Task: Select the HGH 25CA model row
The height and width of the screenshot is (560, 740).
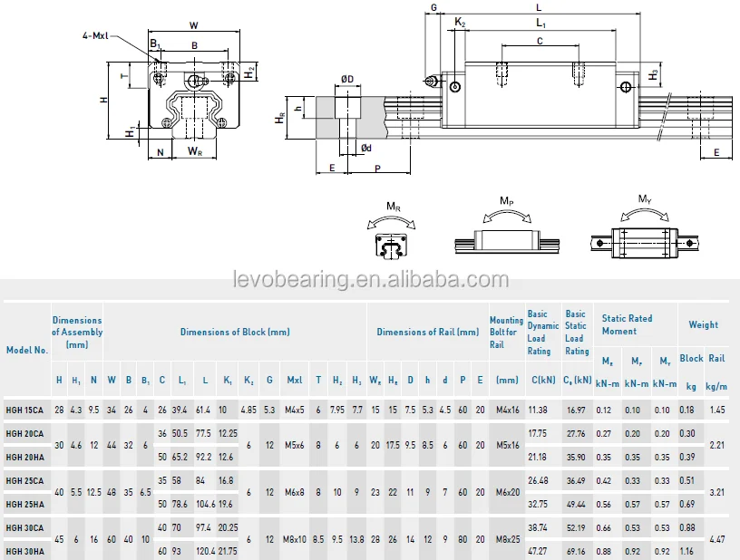Action: click(26, 480)
